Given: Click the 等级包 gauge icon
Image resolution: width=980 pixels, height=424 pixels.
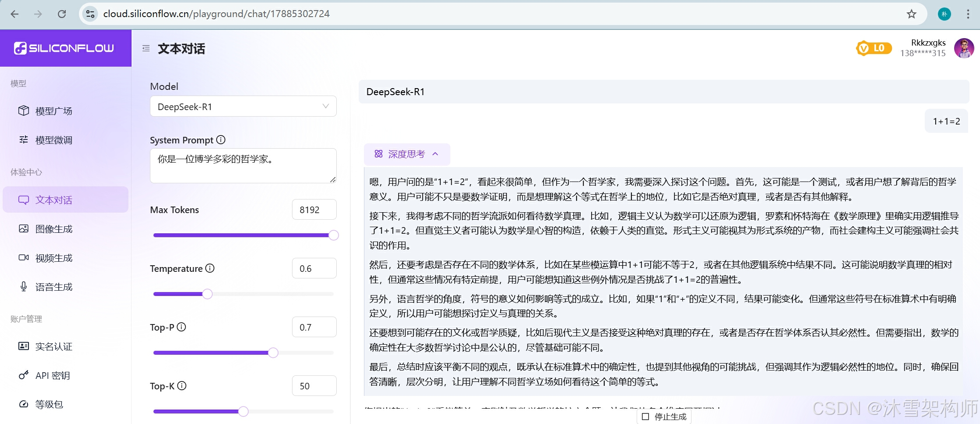Looking at the screenshot, I should (24, 404).
